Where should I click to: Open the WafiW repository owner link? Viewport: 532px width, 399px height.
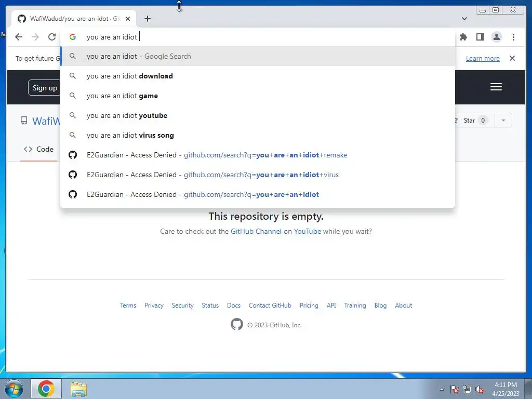[46, 121]
